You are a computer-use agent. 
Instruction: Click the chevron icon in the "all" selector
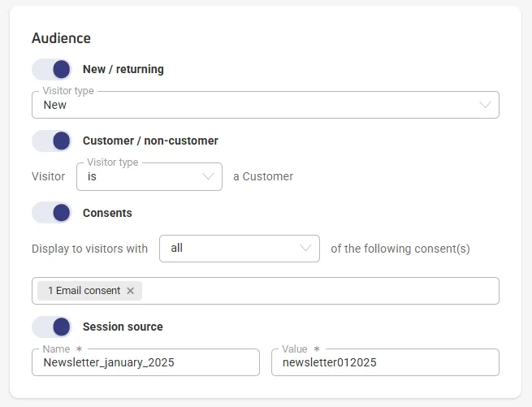(x=305, y=248)
